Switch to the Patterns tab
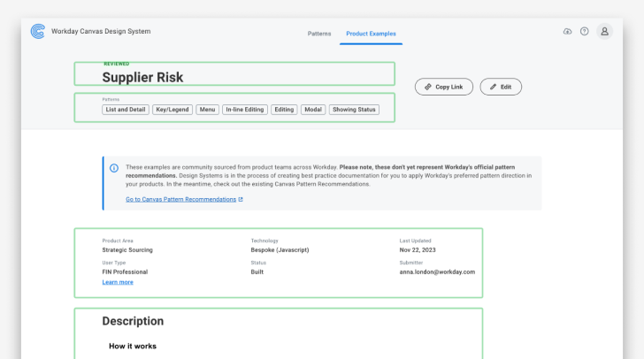This screenshot has height=359, width=644. 319,34
